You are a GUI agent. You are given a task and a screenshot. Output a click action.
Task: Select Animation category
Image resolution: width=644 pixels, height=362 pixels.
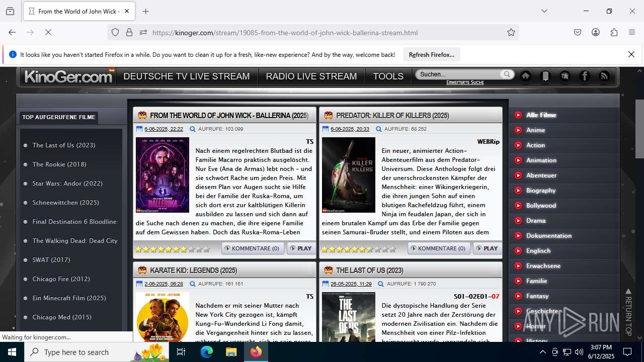pyautogui.click(x=541, y=160)
